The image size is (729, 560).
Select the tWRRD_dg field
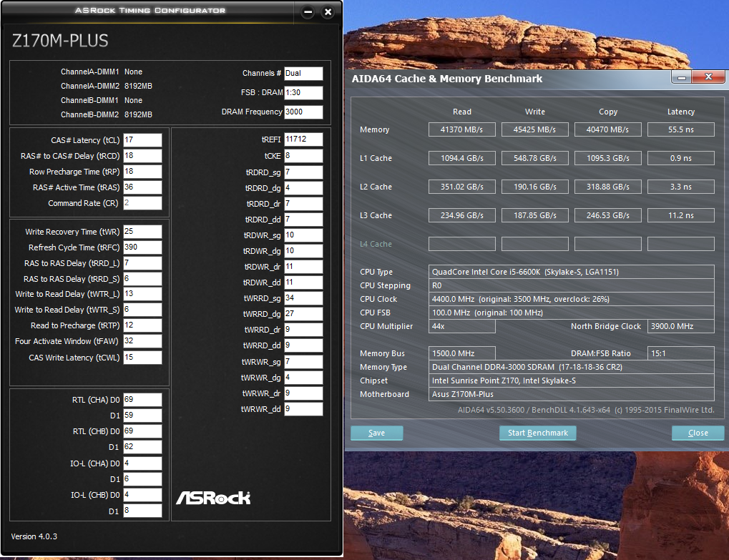pyautogui.click(x=303, y=314)
